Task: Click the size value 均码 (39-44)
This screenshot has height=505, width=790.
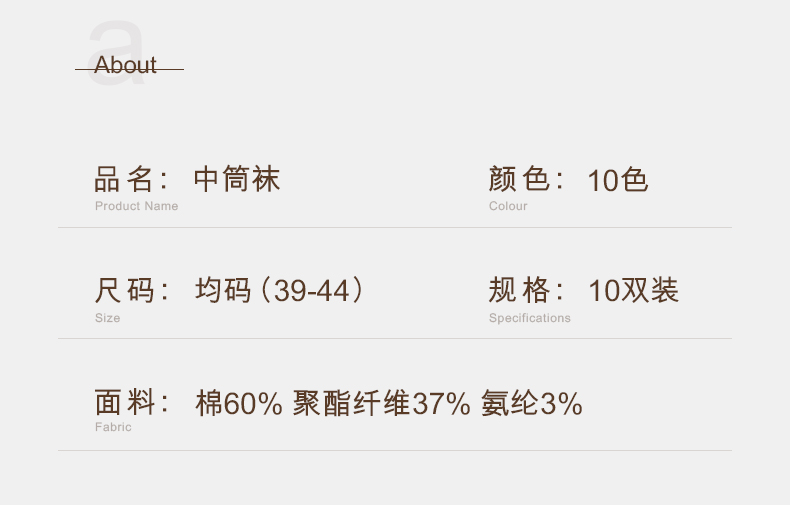Action: click(279, 290)
